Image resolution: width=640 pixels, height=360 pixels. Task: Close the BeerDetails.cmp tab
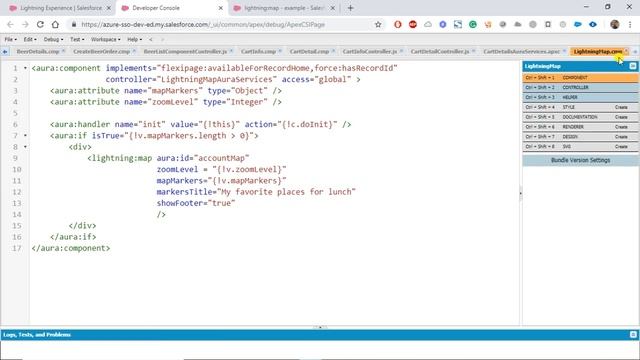pos(63,51)
